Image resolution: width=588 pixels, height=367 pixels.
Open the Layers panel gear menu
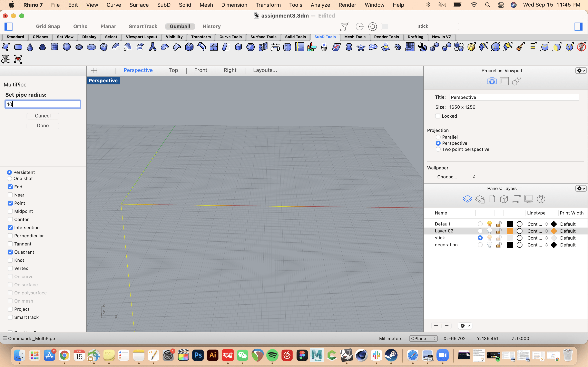pyautogui.click(x=580, y=188)
